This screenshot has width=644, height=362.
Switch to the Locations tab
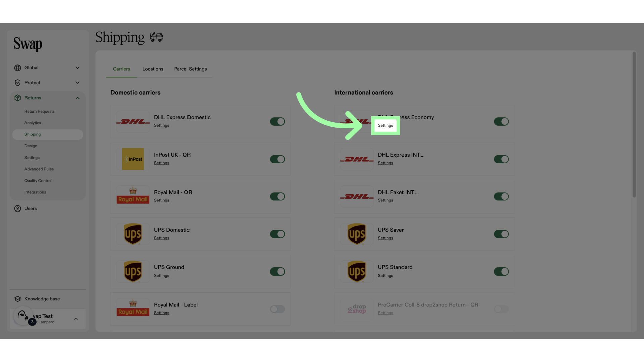[153, 69]
